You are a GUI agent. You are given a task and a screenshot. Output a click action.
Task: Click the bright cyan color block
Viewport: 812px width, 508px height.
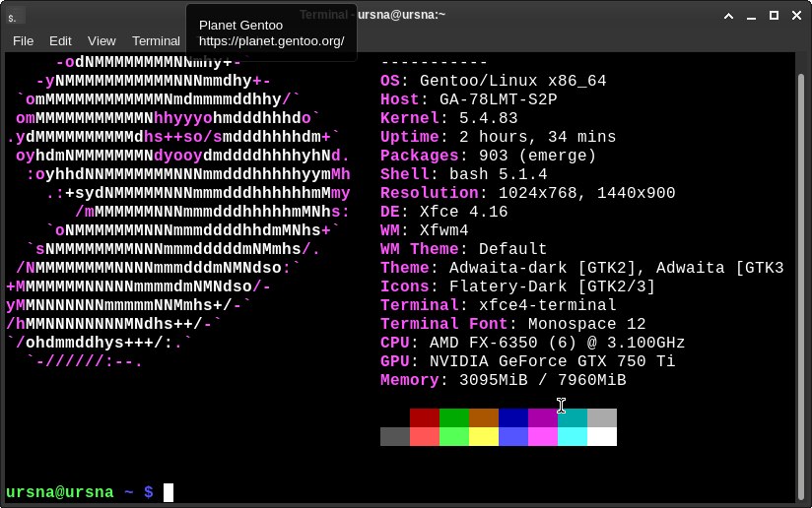(x=573, y=436)
